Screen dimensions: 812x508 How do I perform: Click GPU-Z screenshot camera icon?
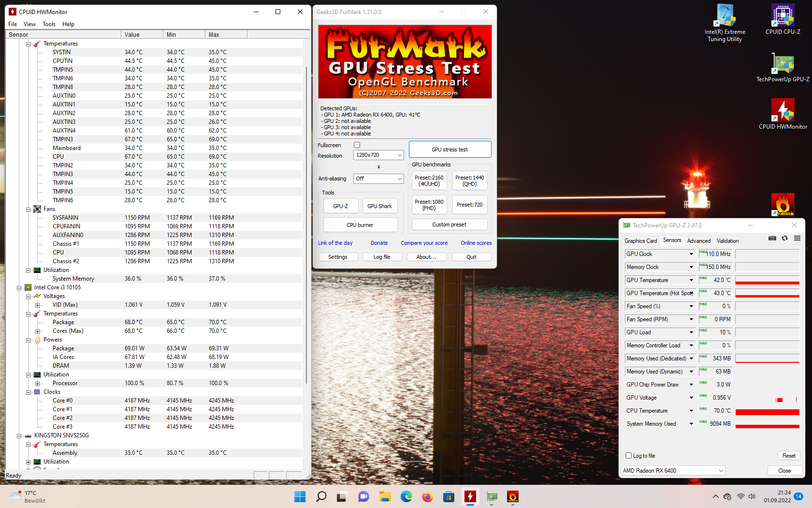[772, 238]
